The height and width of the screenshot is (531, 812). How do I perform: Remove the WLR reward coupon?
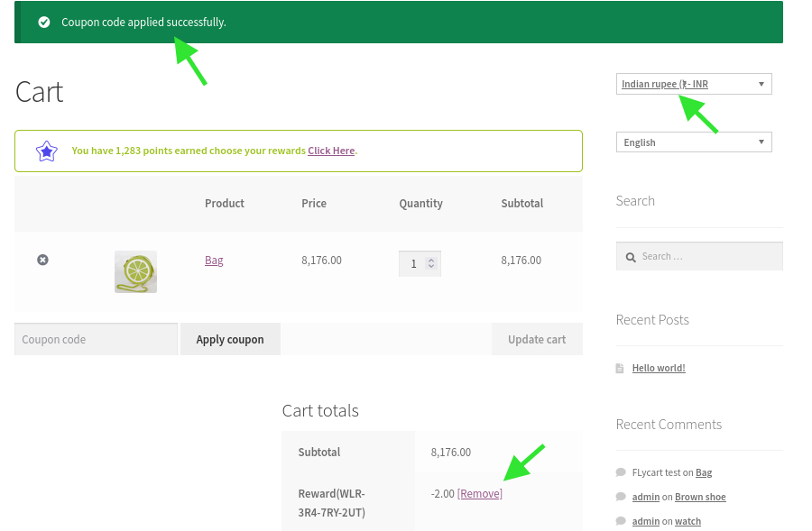[x=480, y=494]
